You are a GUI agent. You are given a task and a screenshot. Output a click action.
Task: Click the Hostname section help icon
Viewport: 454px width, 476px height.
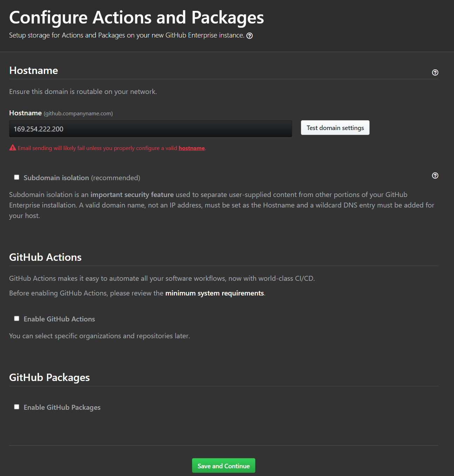pos(435,73)
